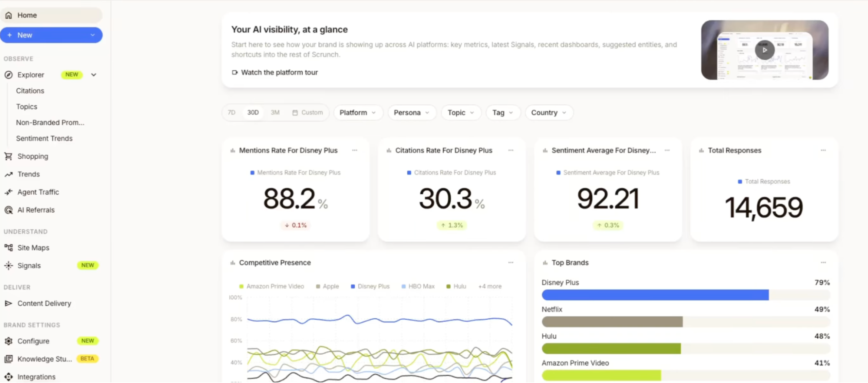The image size is (868, 383).
Task: Select the Site Maps icon
Action: tap(8, 248)
